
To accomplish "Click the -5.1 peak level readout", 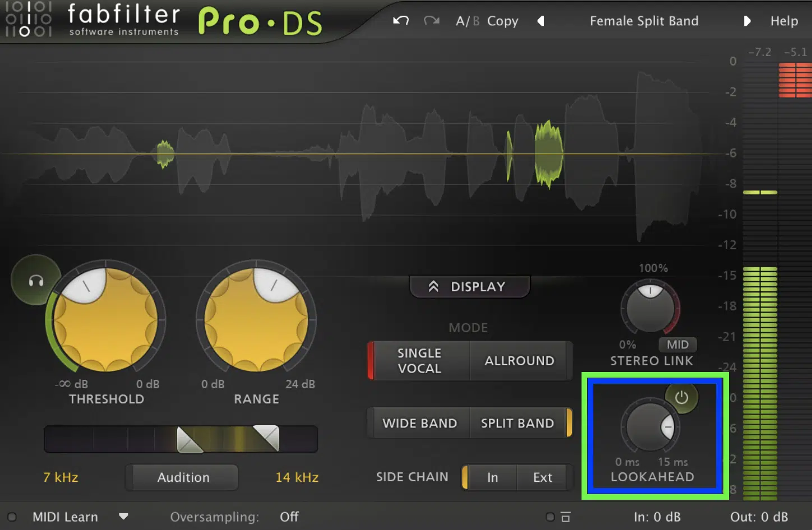I will (795, 52).
